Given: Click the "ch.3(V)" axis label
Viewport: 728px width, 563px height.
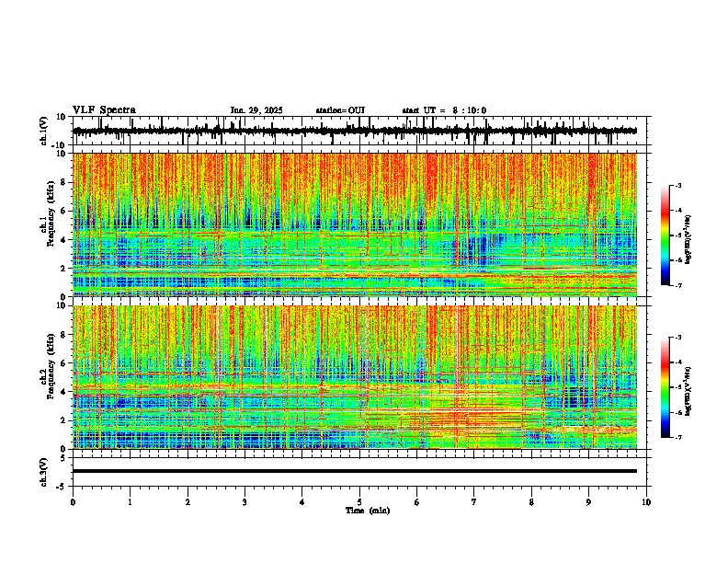Looking at the screenshot, I should [x=44, y=472].
